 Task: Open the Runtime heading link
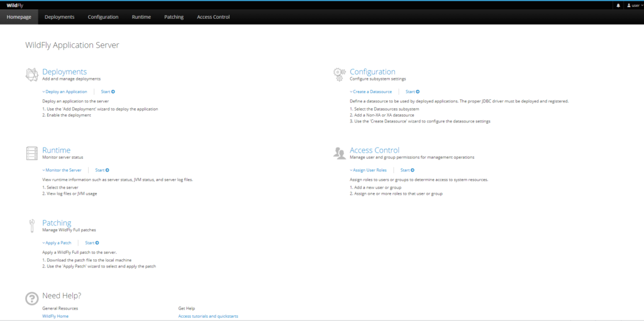click(56, 150)
